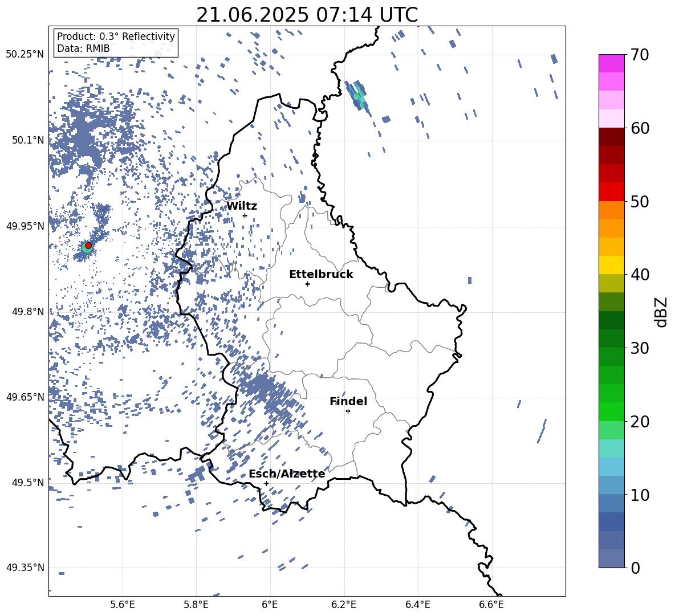The image size is (675, 616).
Task: Click the 6.2°E longitude label
Action: (344, 605)
